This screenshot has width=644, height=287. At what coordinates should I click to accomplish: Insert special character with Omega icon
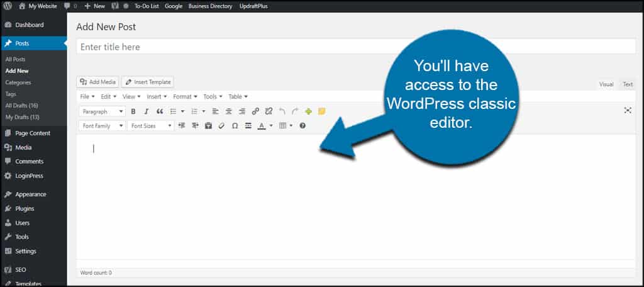coord(235,126)
